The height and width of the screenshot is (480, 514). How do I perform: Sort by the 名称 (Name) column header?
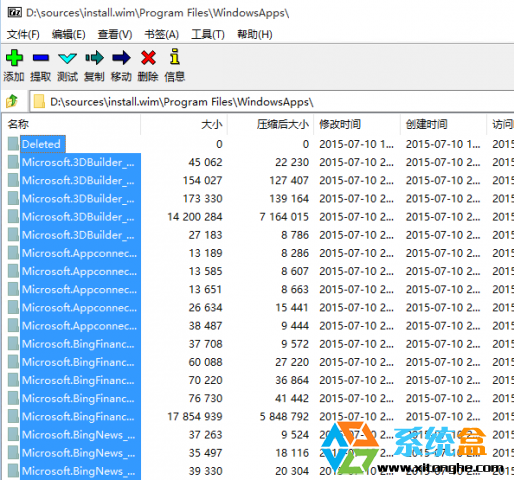(x=71, y=124)
